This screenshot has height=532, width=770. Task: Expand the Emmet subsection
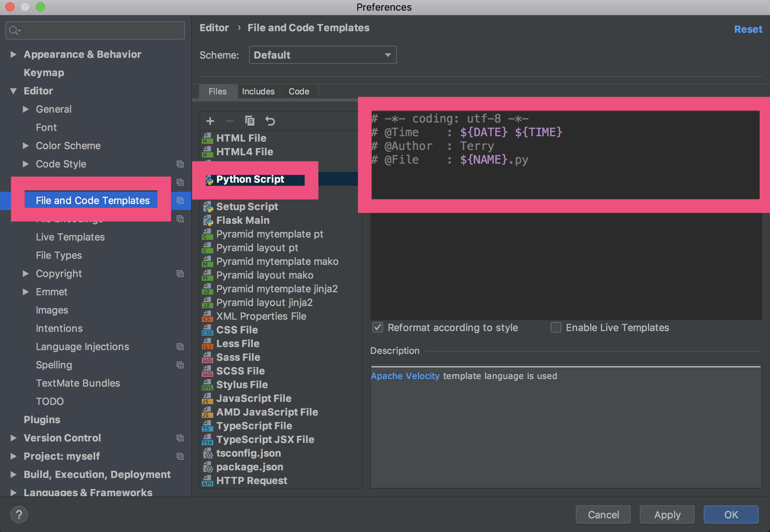pos(26,292)
